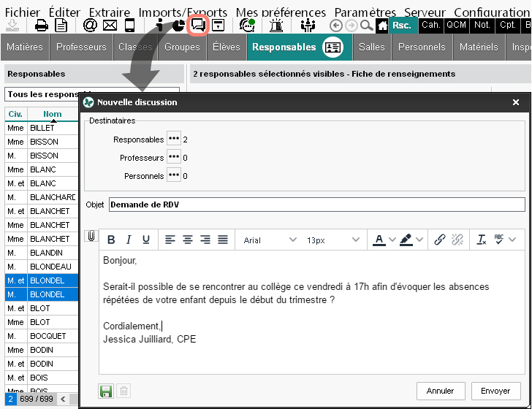532x409 pixels.
Task: Click the back navigation arrow icon
Action: (x=335, y=26)
